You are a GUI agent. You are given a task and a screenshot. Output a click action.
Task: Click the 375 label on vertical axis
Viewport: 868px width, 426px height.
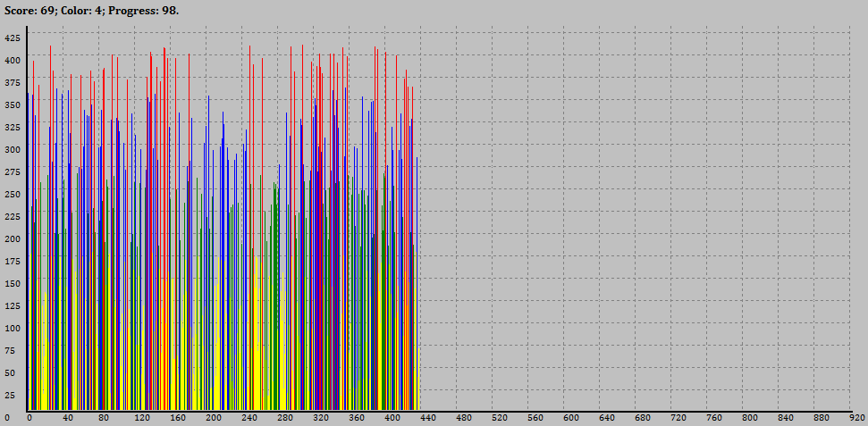click(12, 82)
